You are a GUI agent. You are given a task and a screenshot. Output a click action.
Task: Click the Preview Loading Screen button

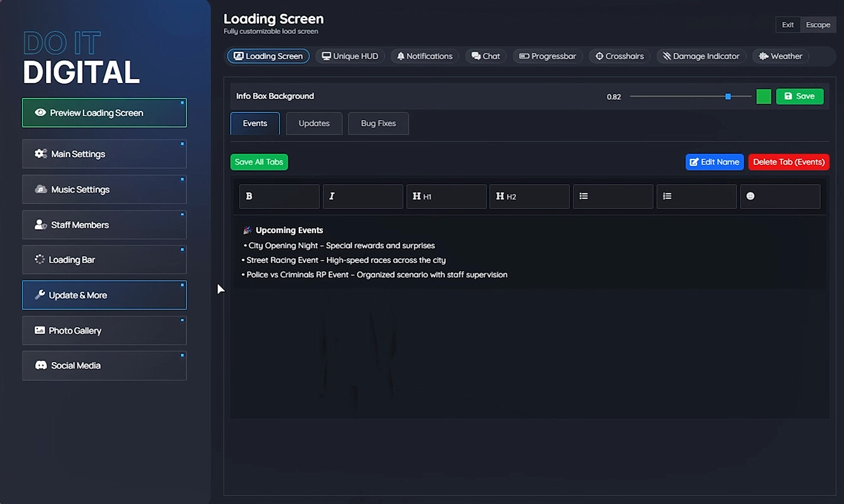(x=104, y=113)
